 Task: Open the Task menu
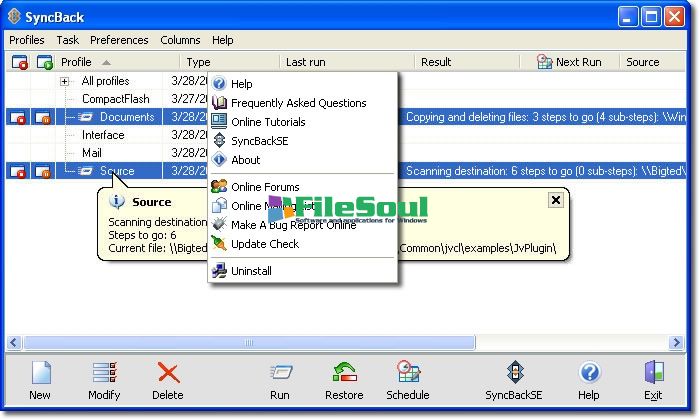coord(67,40)
